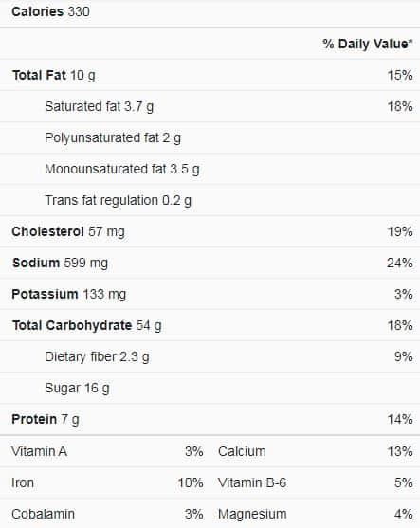Click Polyunsaturated fat 2 g entry

113,138
